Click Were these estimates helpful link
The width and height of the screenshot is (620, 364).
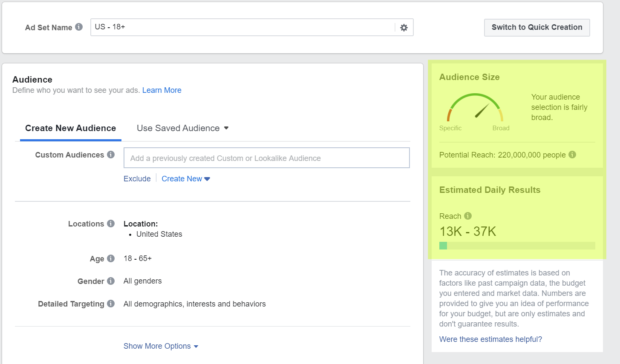(x=490, y=339)
